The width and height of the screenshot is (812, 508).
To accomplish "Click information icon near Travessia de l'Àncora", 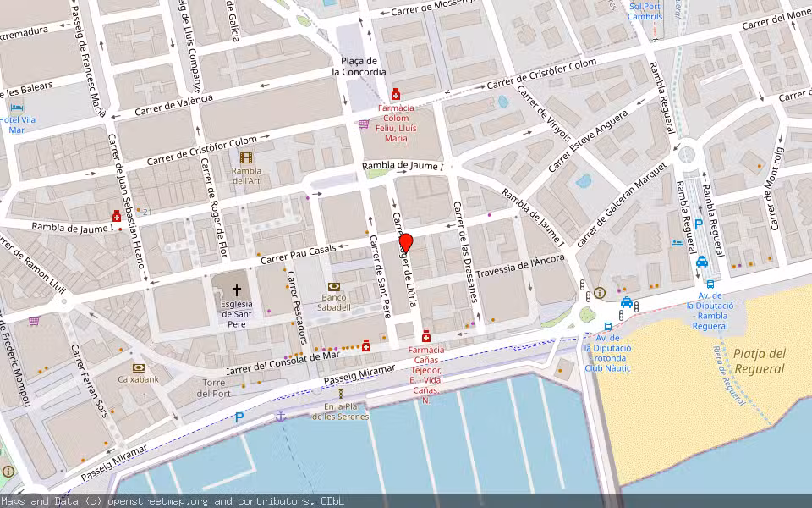I will (600, 293).
